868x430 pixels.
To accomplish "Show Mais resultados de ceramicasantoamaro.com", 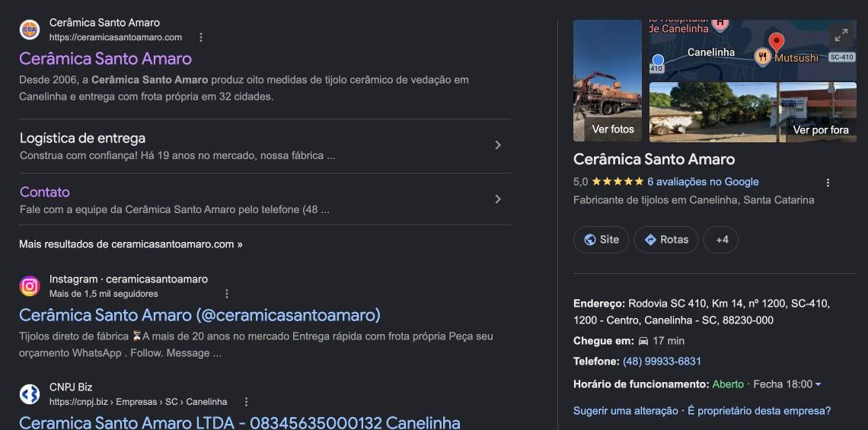I will [131, 244].
